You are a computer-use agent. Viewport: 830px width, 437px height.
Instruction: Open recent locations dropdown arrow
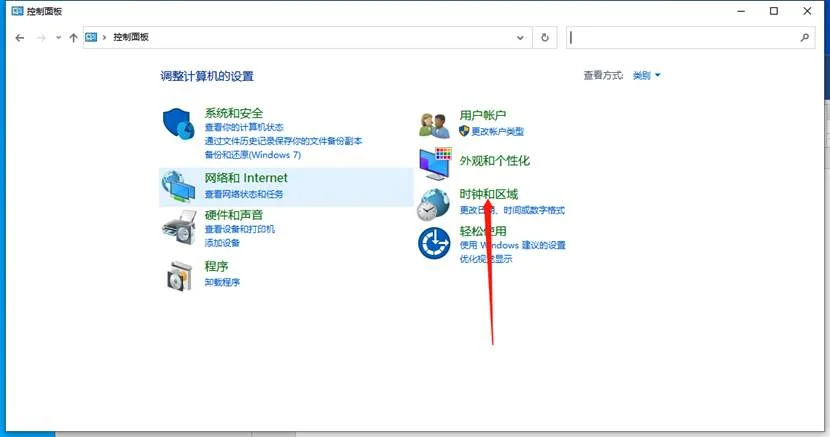coord(58,38)
